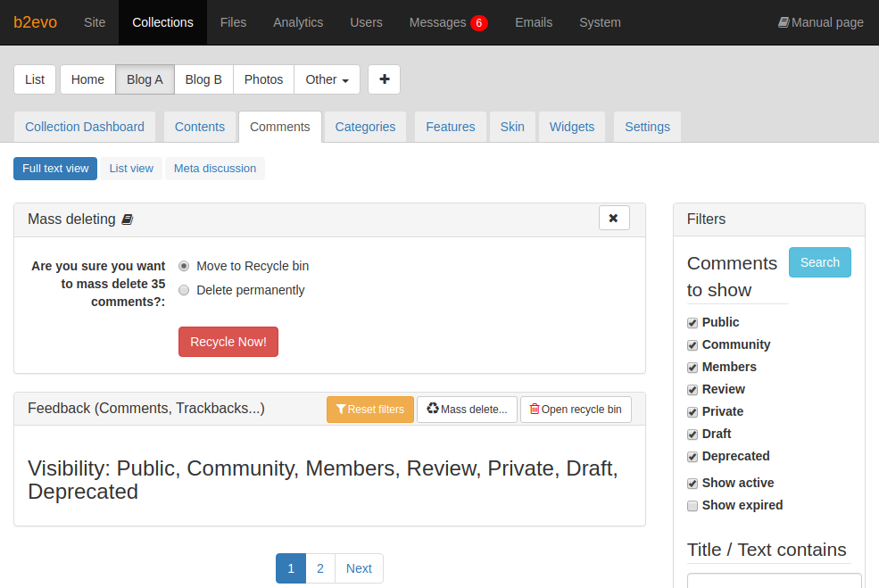Image resolution: width=879 pixels, height=588 pixels.
Task: Open the Emails menu
Action: coord(534,22)
